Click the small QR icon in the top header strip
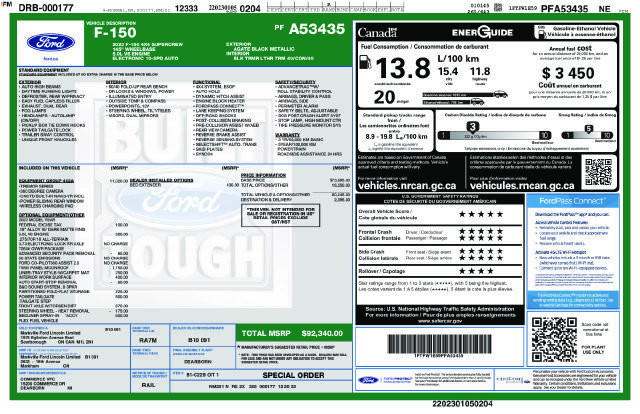Screen dimensions: 640x414 (x=498, y=7)
